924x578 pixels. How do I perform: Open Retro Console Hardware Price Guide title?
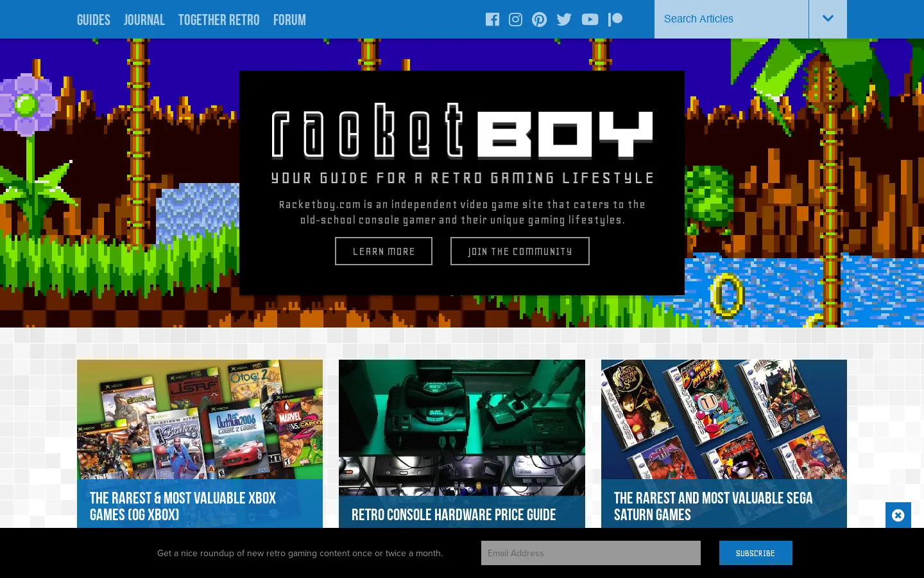(x=454, y=514)
